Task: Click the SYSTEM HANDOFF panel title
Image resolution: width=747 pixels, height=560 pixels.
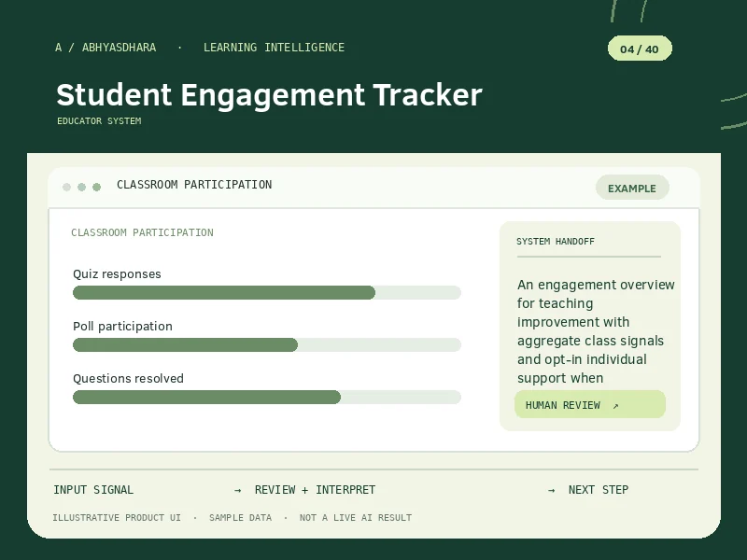Action: [556, 242]
